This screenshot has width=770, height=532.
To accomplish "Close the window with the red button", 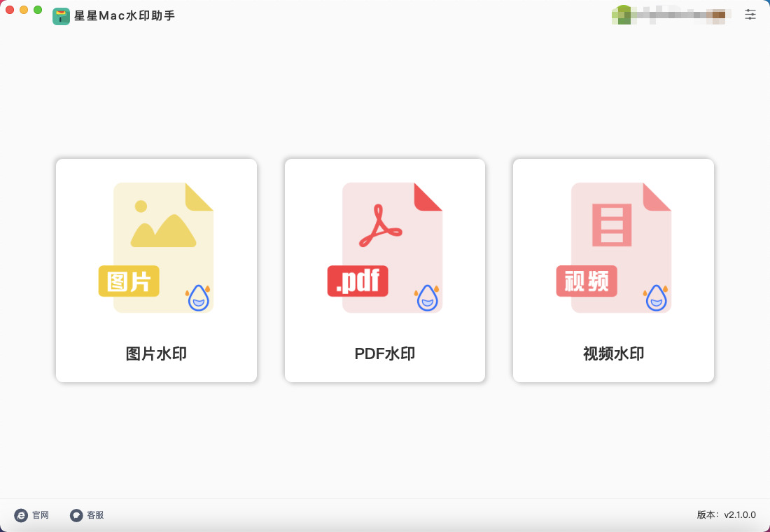I will (x=9, y=10).
